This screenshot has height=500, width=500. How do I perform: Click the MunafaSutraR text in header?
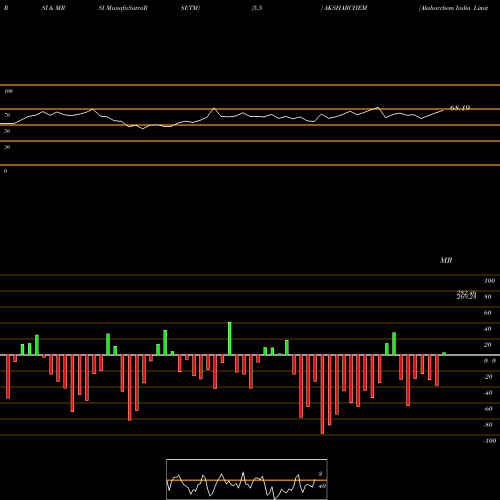(127, 8)
